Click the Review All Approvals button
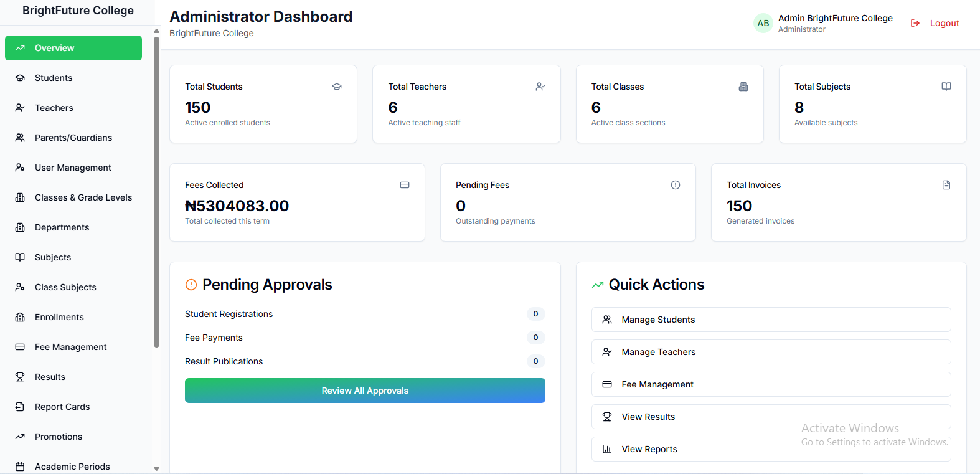Viewport: 980px width, 474px height. pos(365,391)
